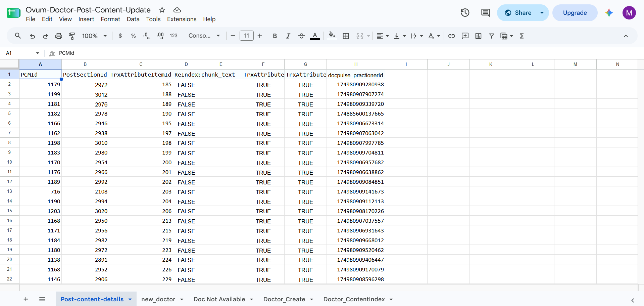Viewport: 644px width, 306px height.
Task: Open version history clock icon
Action: click(465, 13)
